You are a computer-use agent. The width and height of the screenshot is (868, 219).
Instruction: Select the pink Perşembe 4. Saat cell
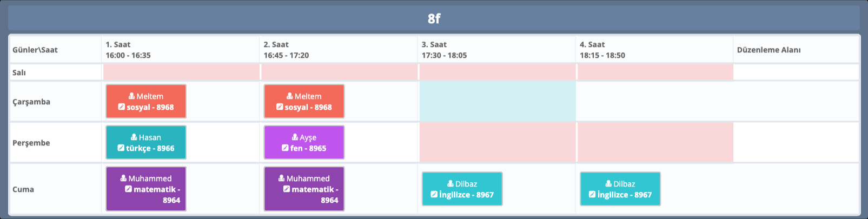click(x=655, y=142)
